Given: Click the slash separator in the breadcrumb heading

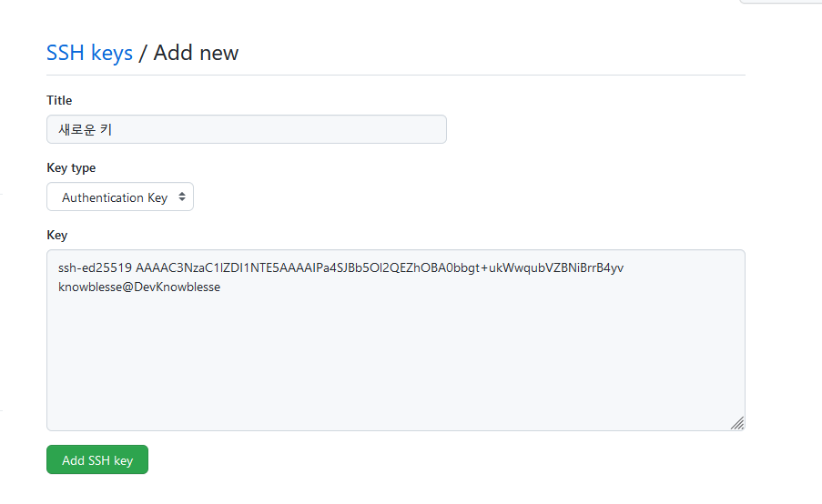Looking at the screenshot, I should 143,53.
